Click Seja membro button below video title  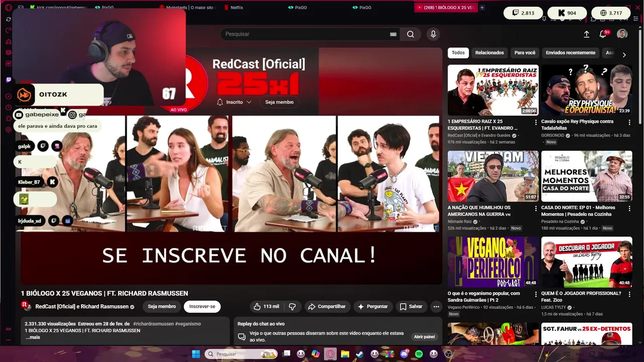click(162, 307)
